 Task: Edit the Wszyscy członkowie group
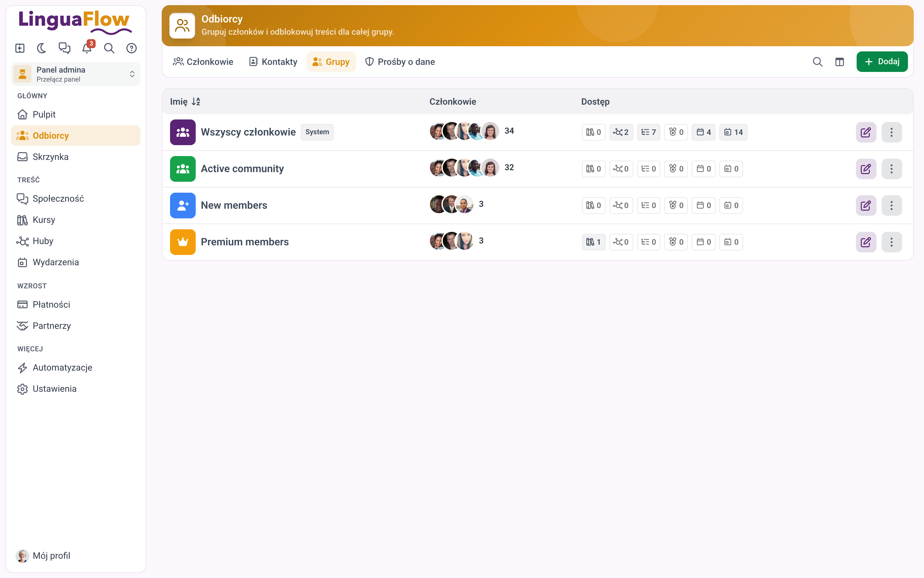point(866,132)
